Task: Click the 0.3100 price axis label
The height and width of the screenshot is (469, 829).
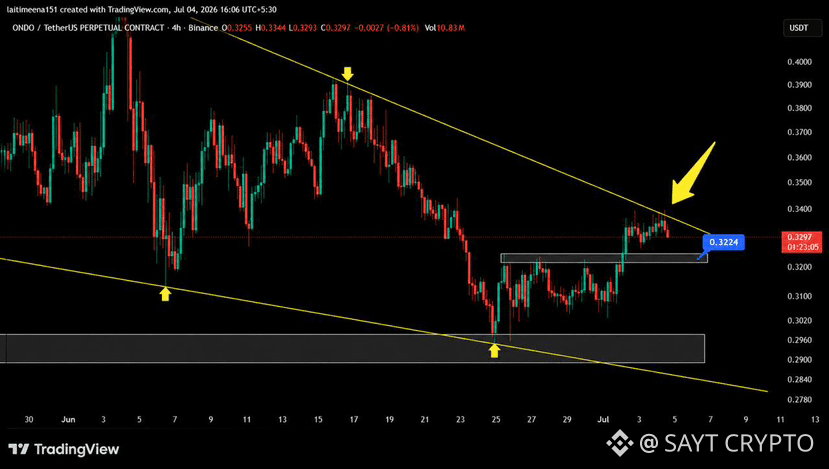Action: 799,296
